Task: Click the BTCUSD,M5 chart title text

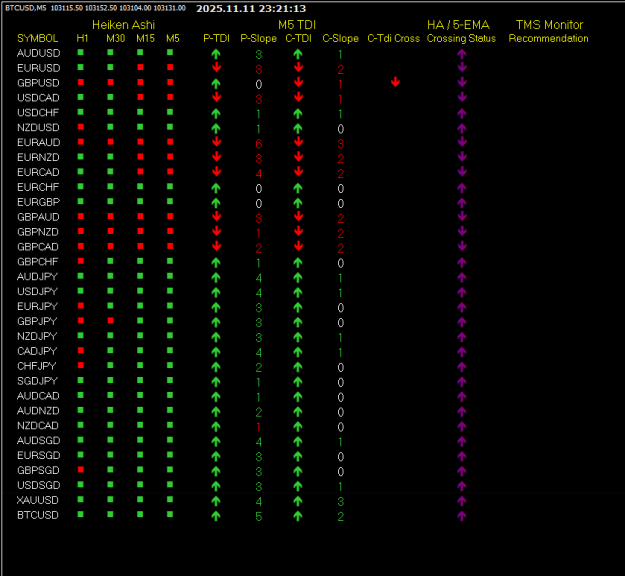Action: click(26, 8)
